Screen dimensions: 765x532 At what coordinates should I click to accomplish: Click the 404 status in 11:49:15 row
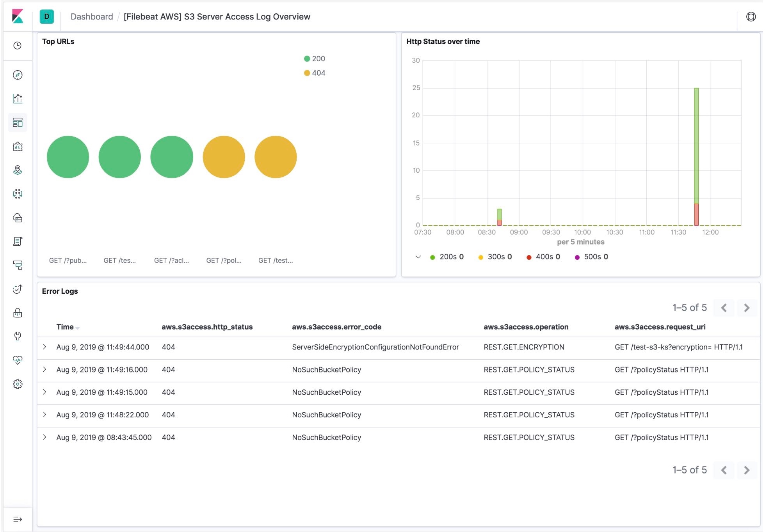(x=168, y=392)
